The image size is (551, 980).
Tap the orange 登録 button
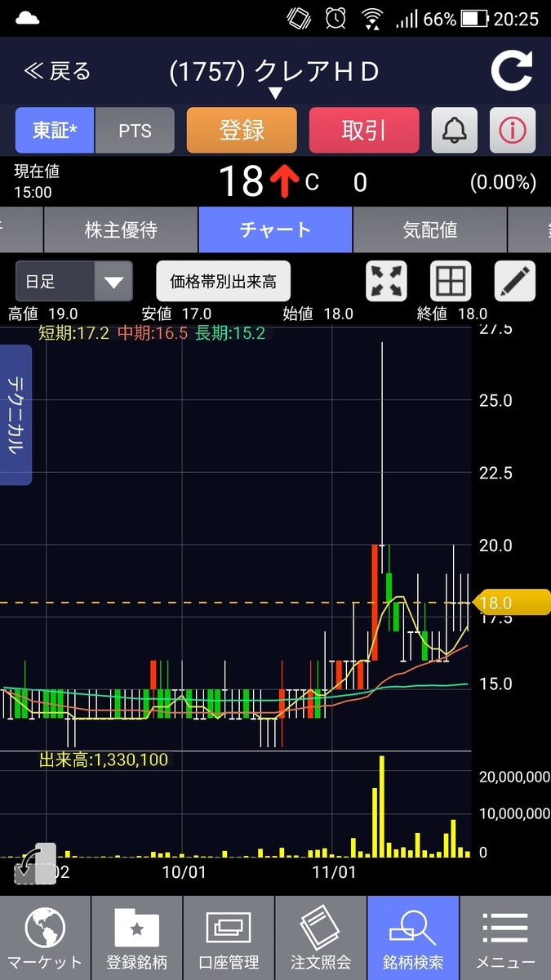pyautogui.click(x=242, y=130)
